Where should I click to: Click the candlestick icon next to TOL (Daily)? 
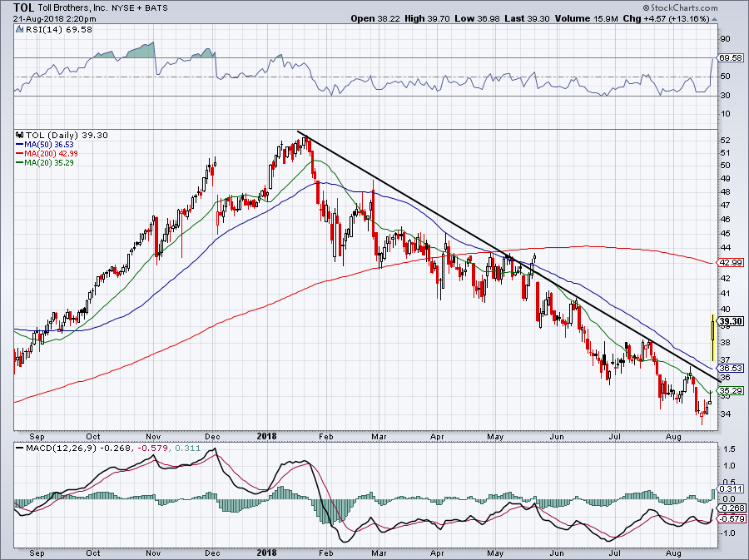[20, 135]
